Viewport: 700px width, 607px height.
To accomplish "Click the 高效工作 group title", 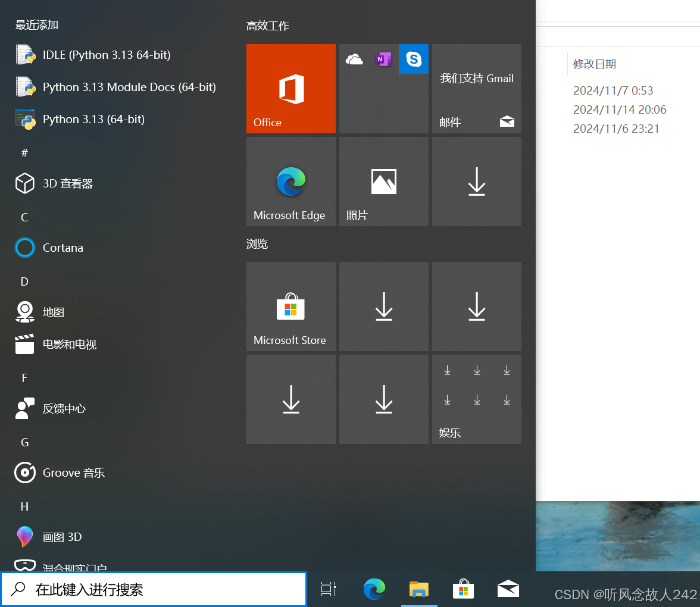I will click(267, 26).
